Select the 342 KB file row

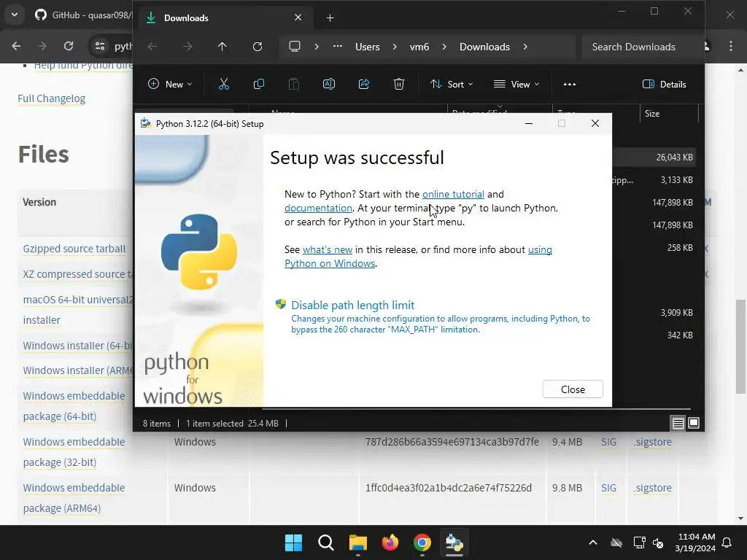tap(654, 335)
